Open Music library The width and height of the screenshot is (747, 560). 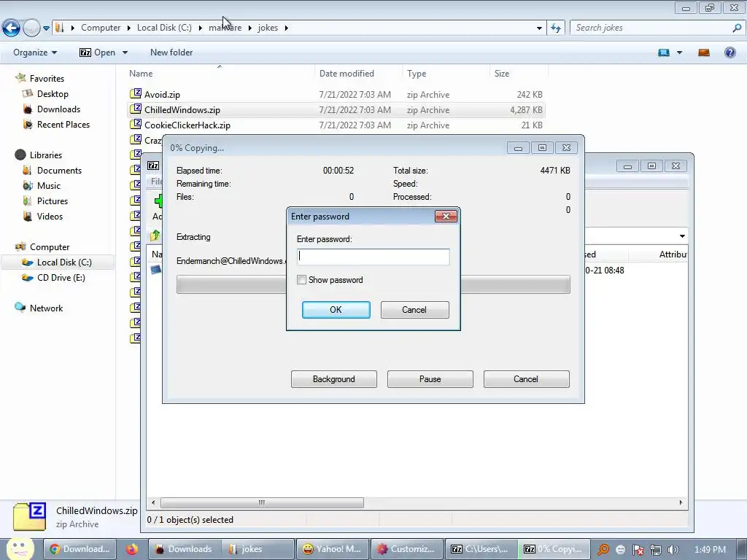[49, 185]
